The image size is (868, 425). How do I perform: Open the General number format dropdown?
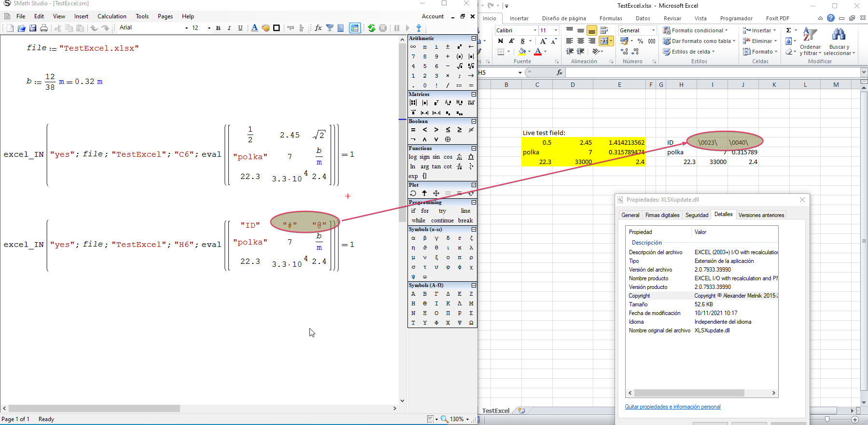coord(653,30)
